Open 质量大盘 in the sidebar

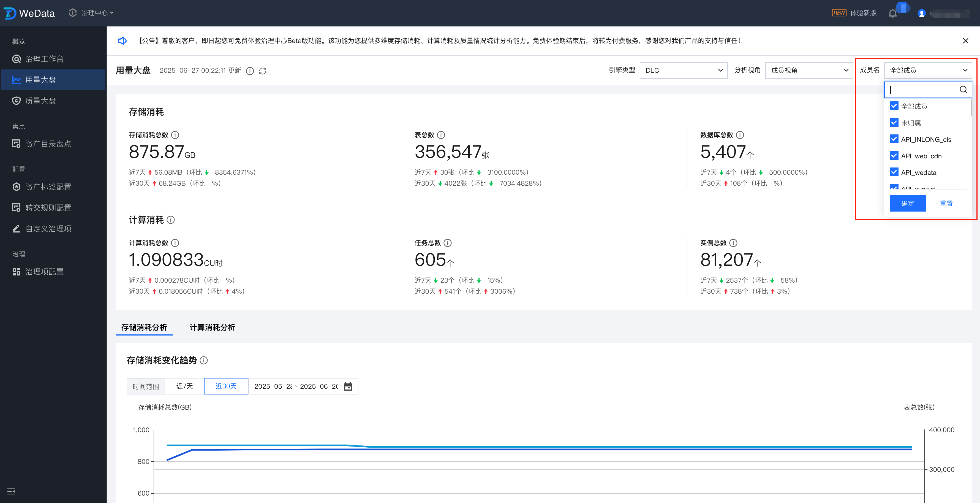point(40,101)
